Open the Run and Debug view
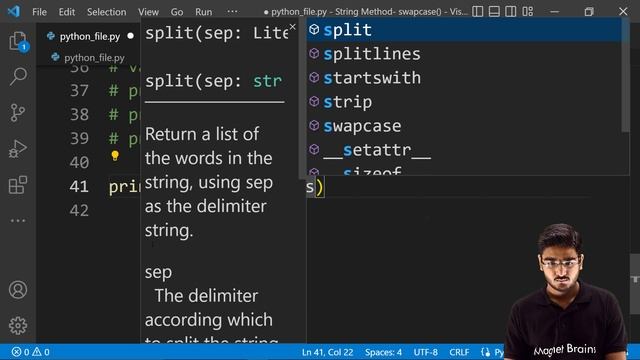Viewport: 640px width, 360px height. 18,149
